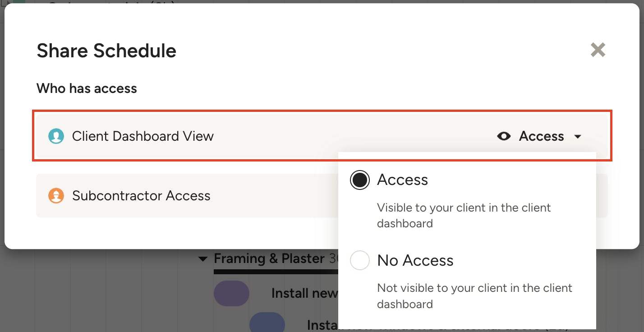Image resolution: width=644 pixels, height=332 pixels.
Task: Click the purple Gantt task bar
Action: [x=231, y=293]
